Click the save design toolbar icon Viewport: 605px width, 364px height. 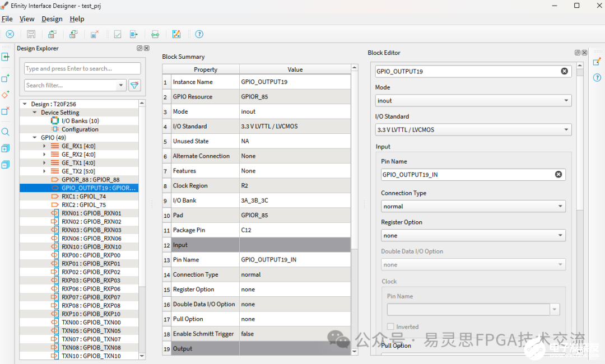click(x=31, y=34)
